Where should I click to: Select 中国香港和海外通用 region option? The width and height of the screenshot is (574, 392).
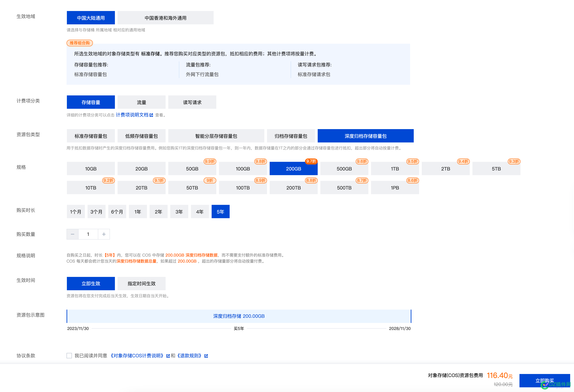165,18
